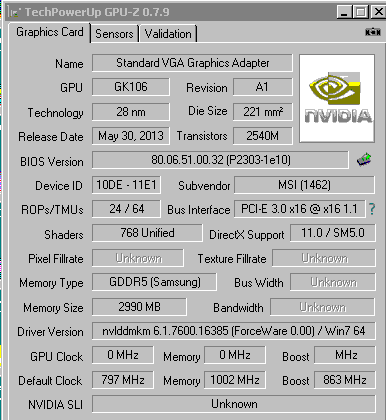Click the Technology field 28 nm

coord(131,112)
